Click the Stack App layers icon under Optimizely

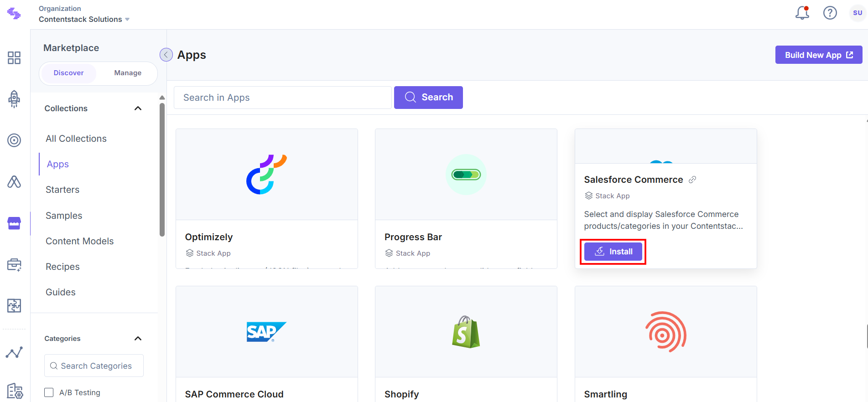(x=190, y=253)
